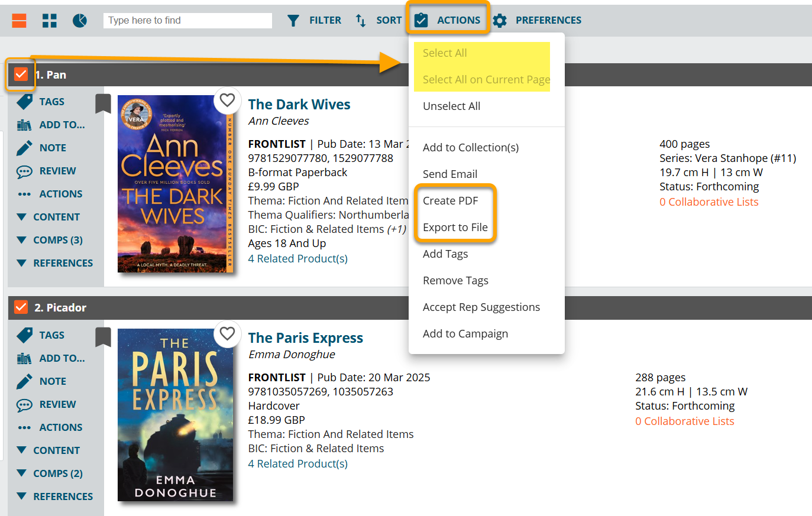The image size is (812, 516).
Task: Expand CONTENT section for The Paris Express
Action: click(48, 450)
